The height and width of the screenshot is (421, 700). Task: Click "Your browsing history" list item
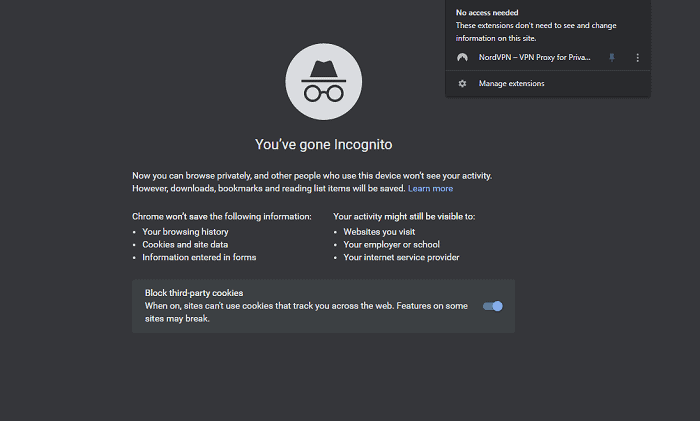click(x=185, y=232)
